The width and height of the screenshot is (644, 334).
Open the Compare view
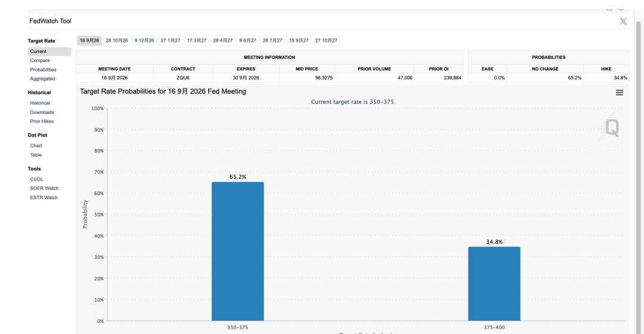pos(40,60)
